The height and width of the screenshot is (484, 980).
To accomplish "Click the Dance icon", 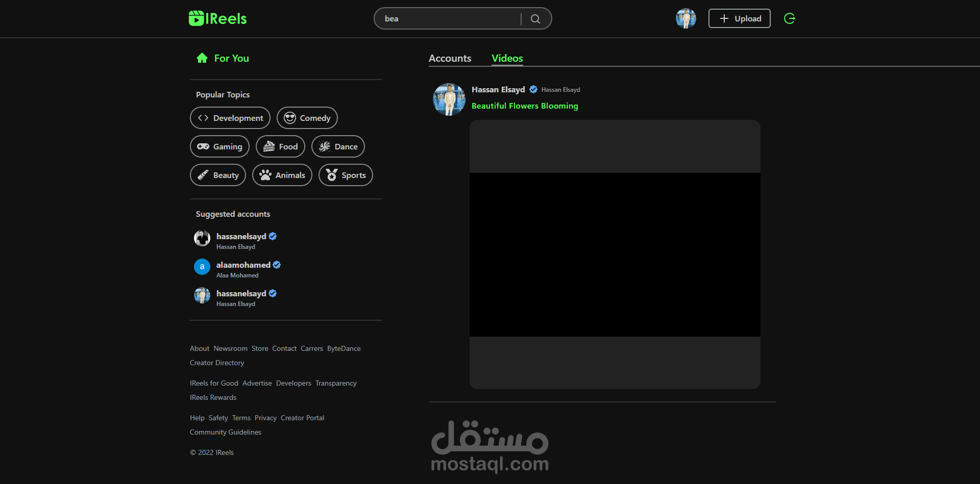I will tap(325, 146).
